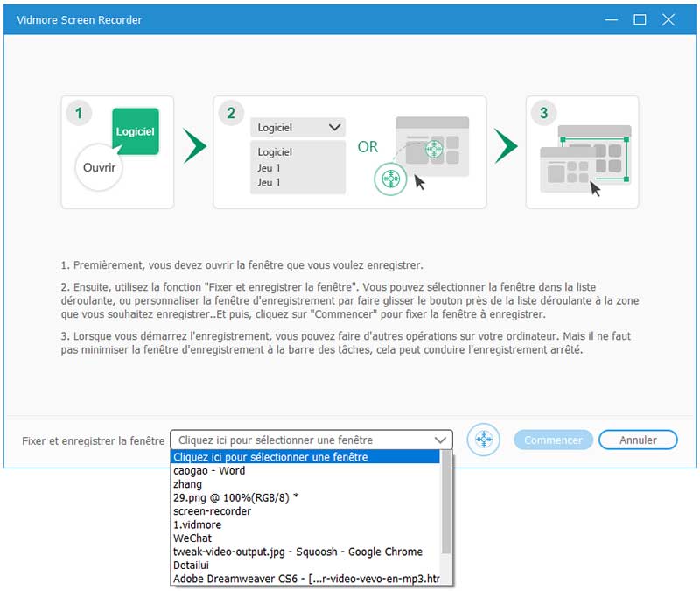Select "zhang" window from the list

pyautogui.click(x=187, y=483)
